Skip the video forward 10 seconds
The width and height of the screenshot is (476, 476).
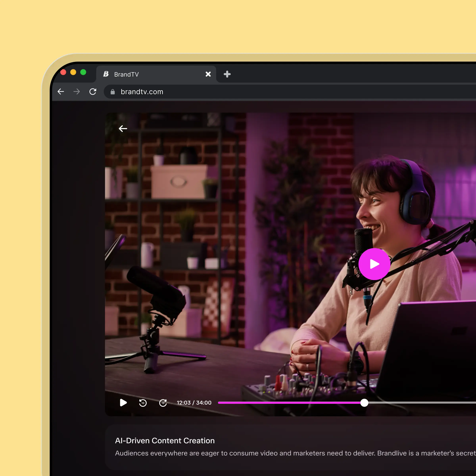pos(163,403)
